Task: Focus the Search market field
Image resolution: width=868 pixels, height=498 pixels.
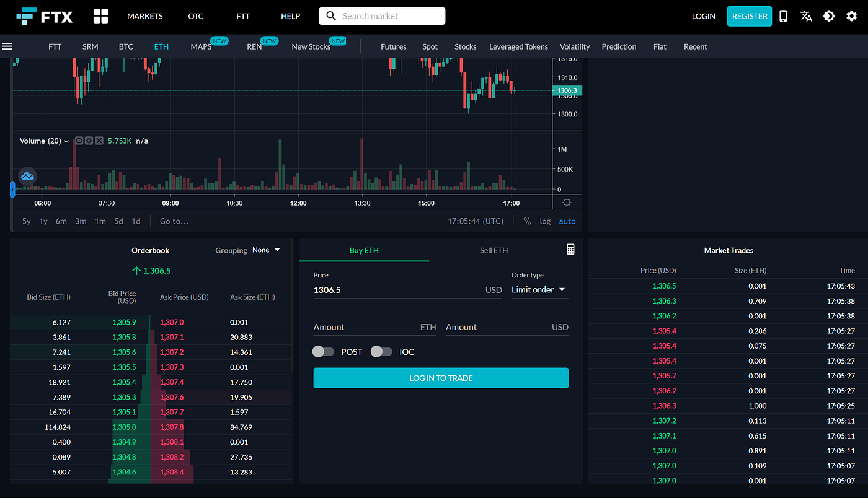Action: pyautogui.click(x=382, y=16)
